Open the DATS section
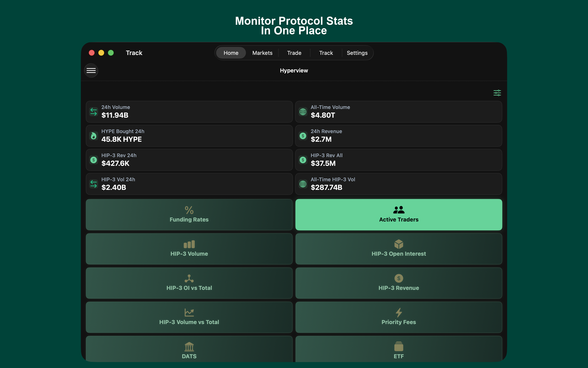This screenshot has width=588, height=368. click(x=189, y=349)
